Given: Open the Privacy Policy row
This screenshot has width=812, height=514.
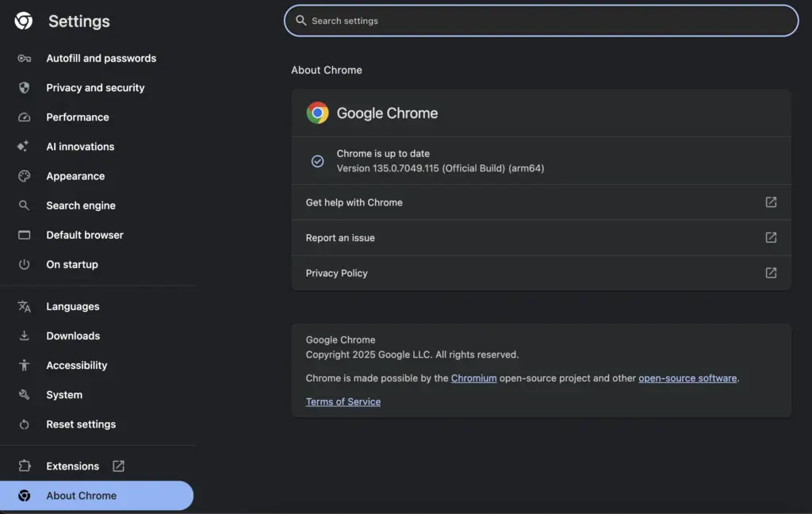Looking at the screenshot, I should (541, 273).
